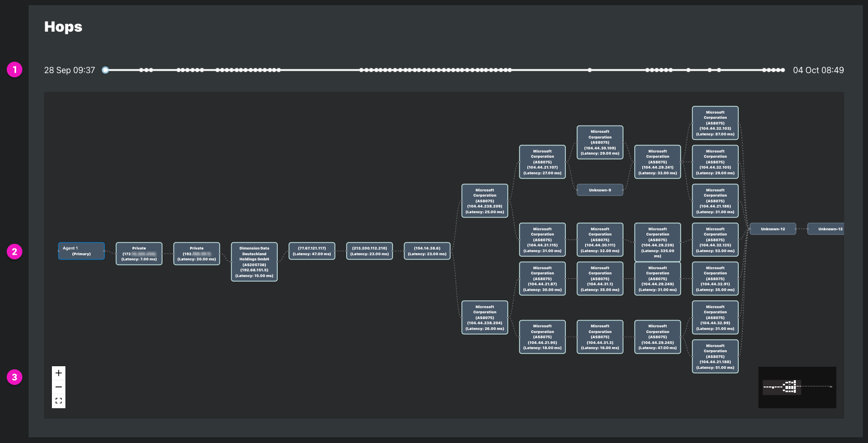Select node 104.44.29.239 with 335 ms latency
868x443 pixels.
[x=658, y=242]
